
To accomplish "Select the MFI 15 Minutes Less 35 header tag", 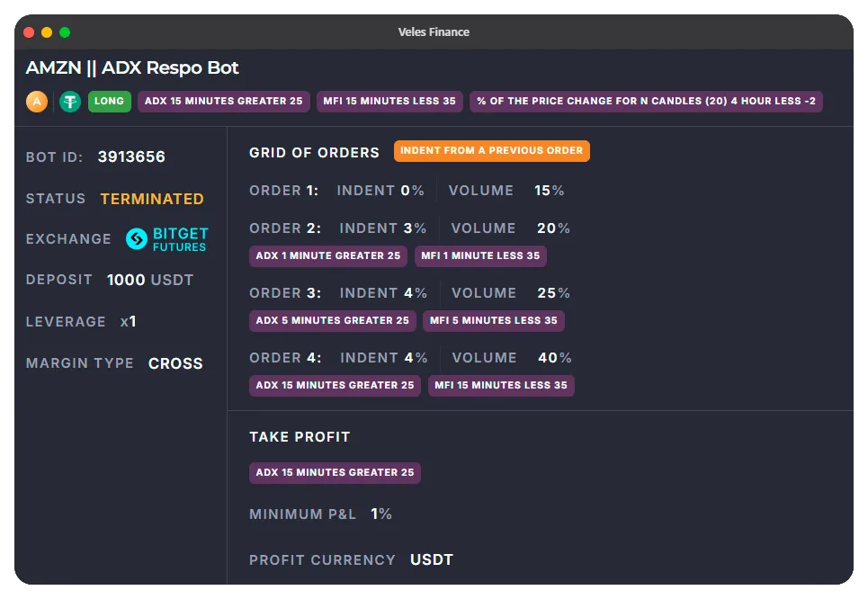I will 389,102.
